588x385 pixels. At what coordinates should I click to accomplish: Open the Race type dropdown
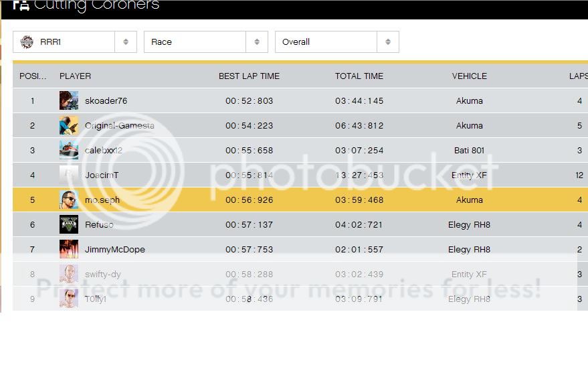206,42
